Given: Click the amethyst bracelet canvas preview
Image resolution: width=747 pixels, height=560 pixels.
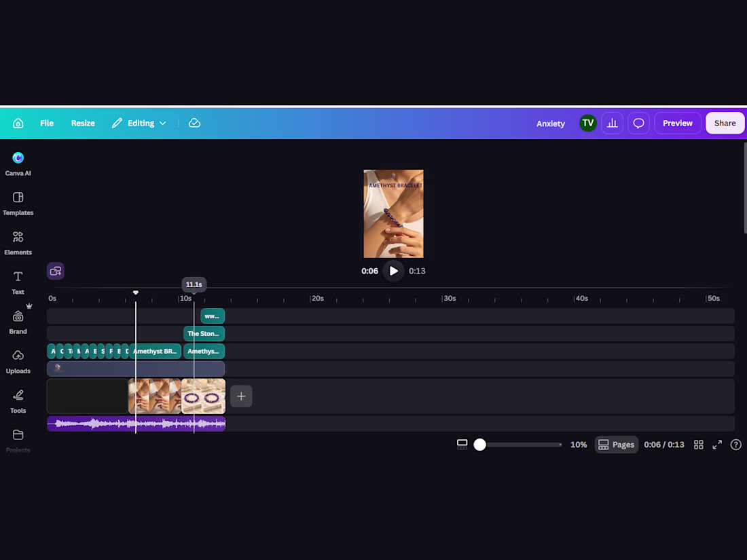Looking at the screenshot, I should click(393, 214).
